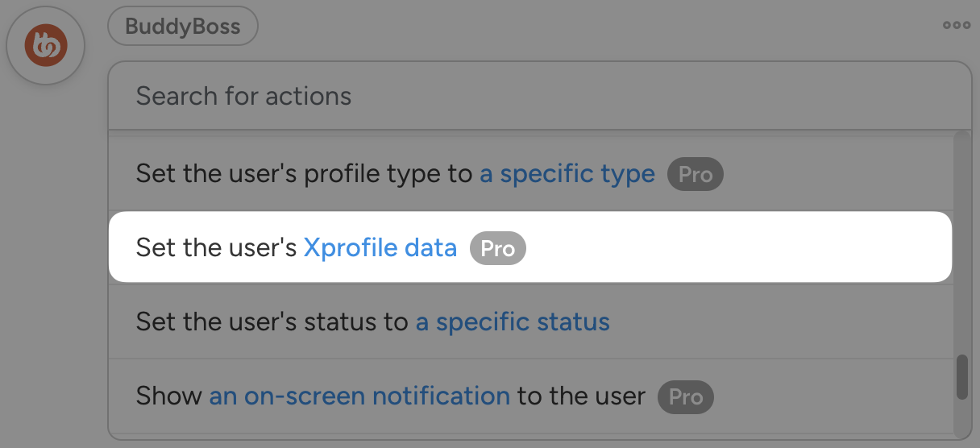
Task: Click the 'Set the user's profile type to' text
Action: click(304, 174)
